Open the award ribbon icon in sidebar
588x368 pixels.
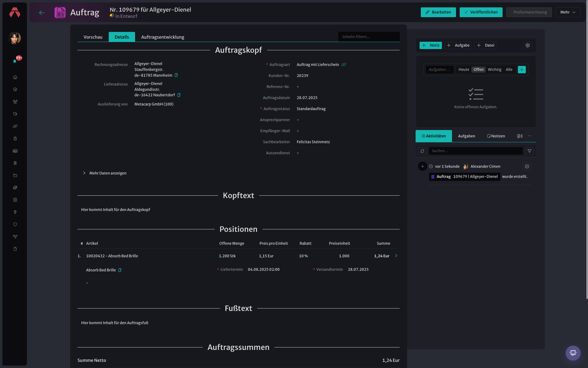pos(15,163)
